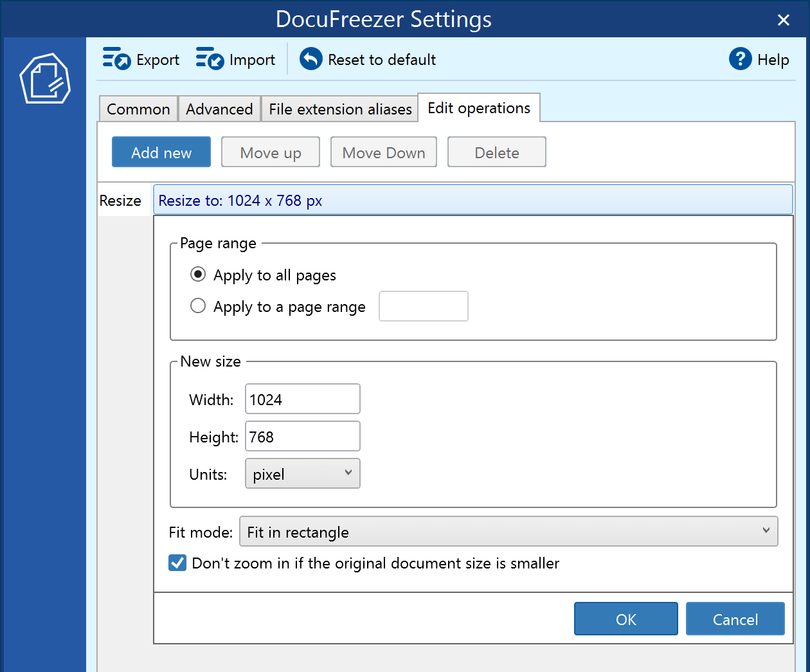Select Apply to a page range option
The width and height of the screenshot is (810, 672).
pyautogui.click(x=198, y=306)
